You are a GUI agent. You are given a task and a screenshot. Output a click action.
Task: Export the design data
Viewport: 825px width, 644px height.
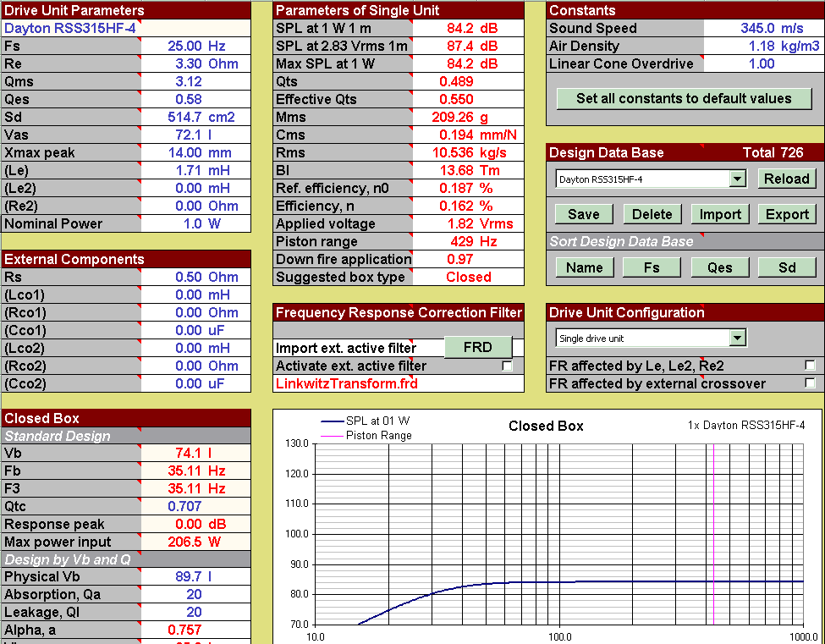point(787,215)
